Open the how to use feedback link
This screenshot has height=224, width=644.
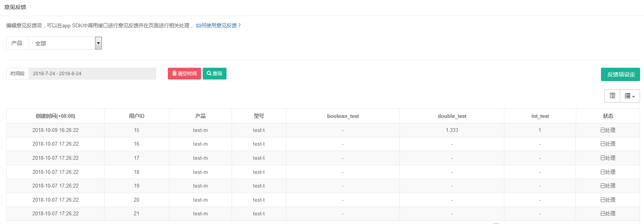[218, 25]
